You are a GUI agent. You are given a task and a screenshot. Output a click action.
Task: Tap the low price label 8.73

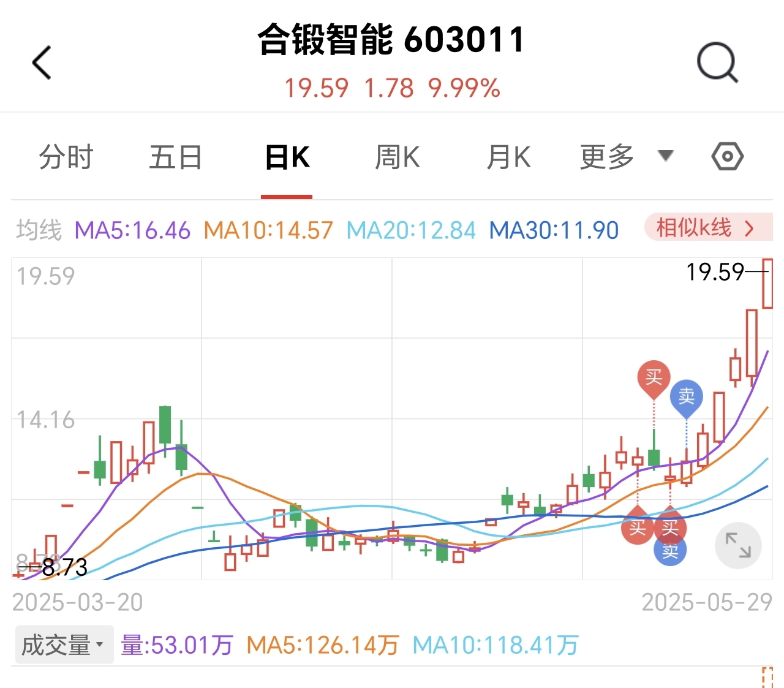tap(64, 567)
